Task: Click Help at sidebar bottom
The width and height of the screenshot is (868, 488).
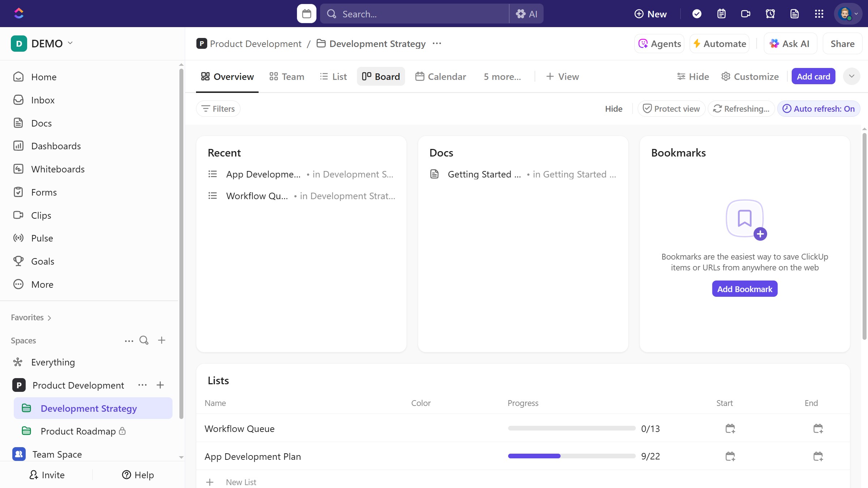Action: 138,475
